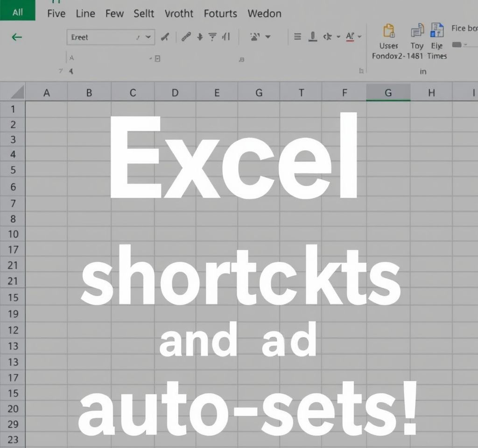478x448 pixels.
Task: Open the filter funnel icon
Action: point(212,37)
